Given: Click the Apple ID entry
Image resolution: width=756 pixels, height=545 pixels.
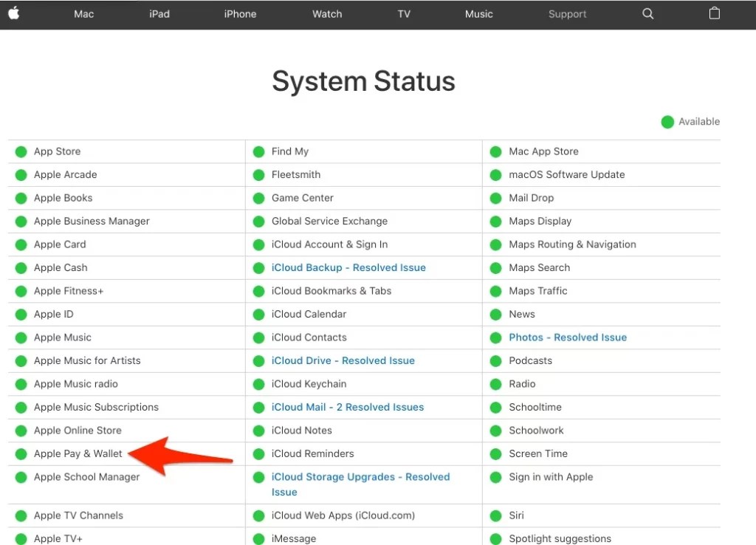Looking at the screenshot, I should (x=53, y=315).
